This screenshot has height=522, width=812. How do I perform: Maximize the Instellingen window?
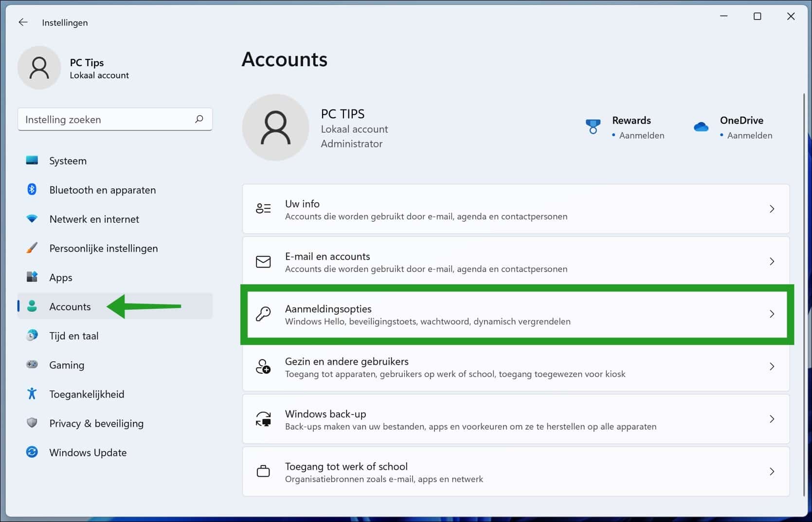pyautogui.click(x=757, y=17)
